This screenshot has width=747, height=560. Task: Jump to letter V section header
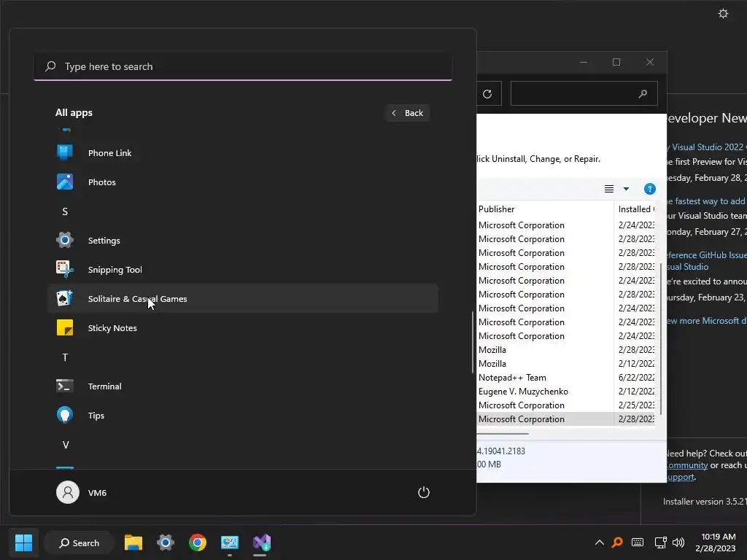click(x=65, y=445)
